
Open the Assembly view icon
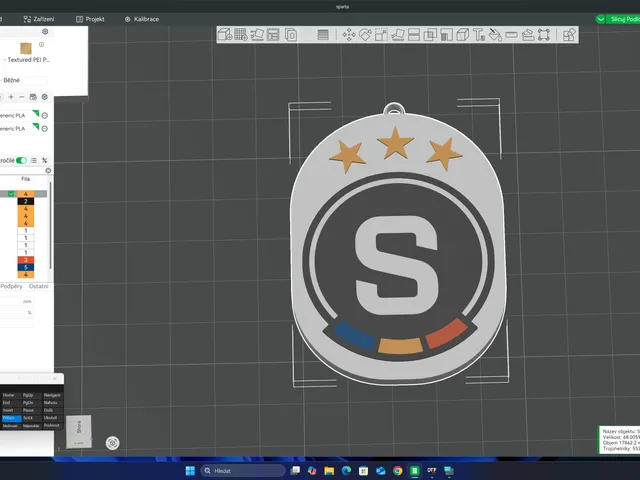(x=569, y=35)
